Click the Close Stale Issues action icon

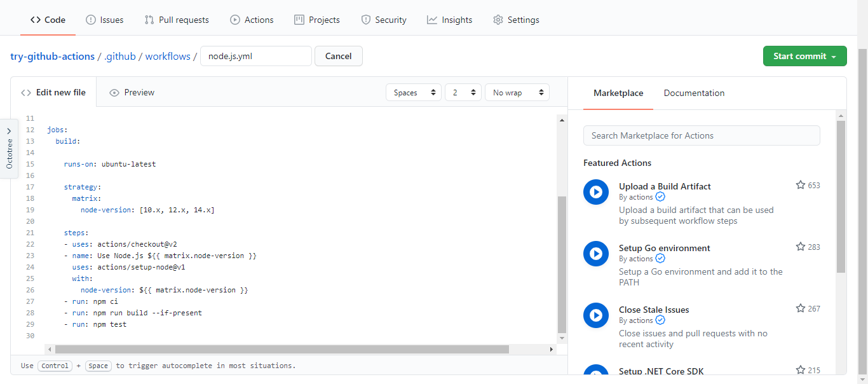tap(596, 315)
